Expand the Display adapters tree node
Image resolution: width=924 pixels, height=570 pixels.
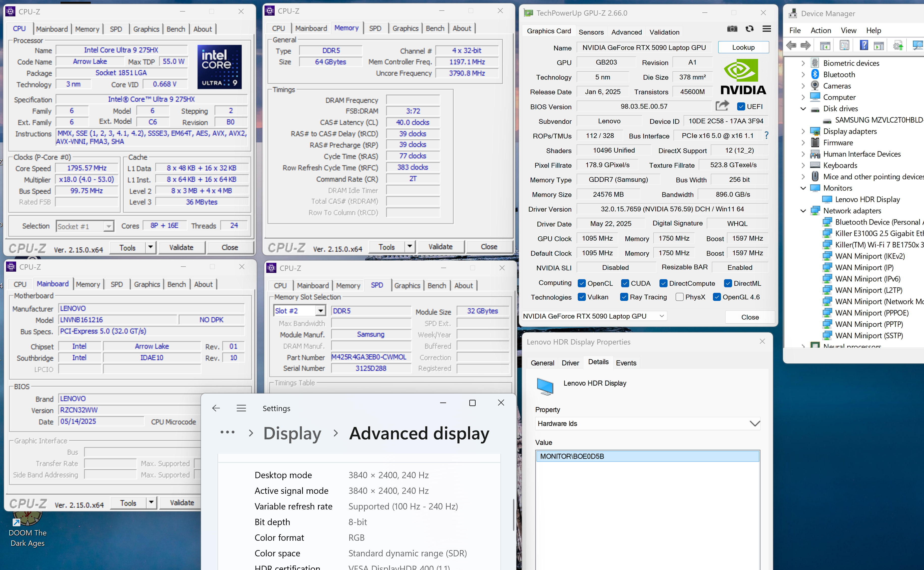[803, 131]
